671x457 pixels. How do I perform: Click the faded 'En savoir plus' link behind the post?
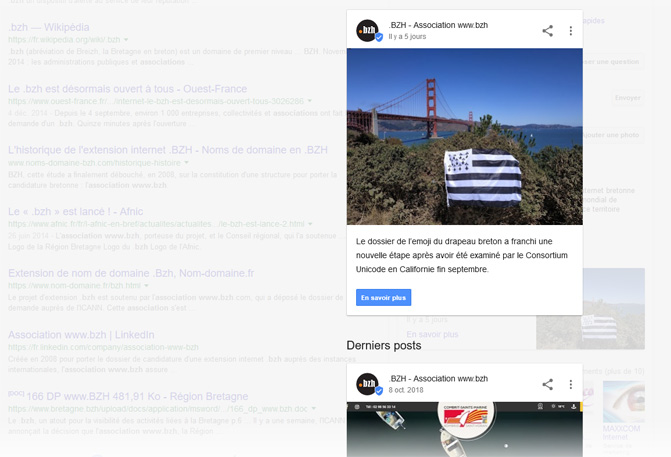[432, 335]
